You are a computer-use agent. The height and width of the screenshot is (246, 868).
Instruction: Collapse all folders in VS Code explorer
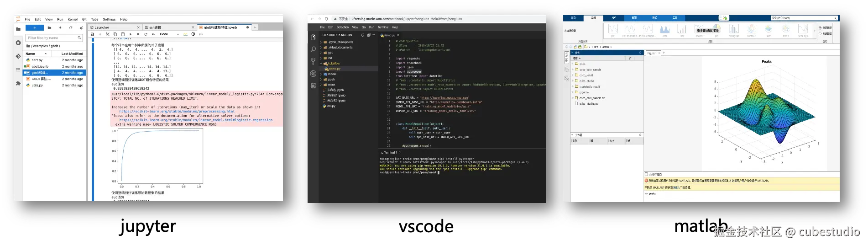369,35
